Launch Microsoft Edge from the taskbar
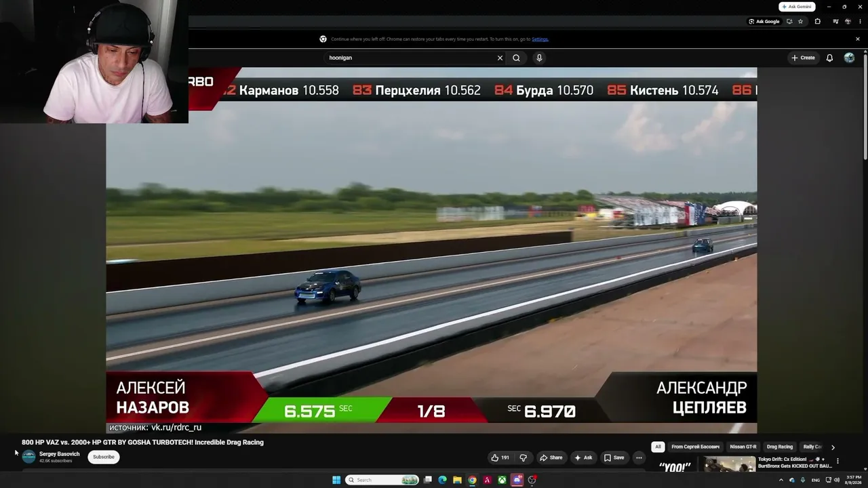The width and height of the screenshot is (868, 488). tap(443, 480)
